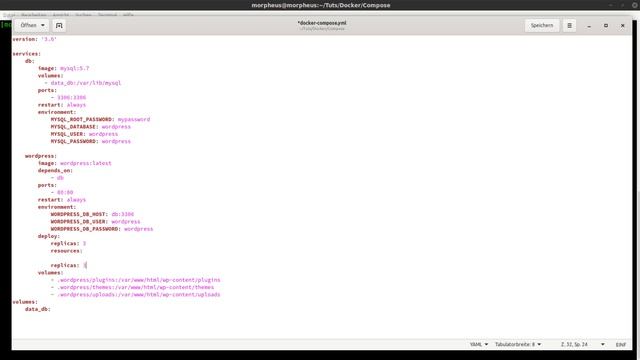640x360 pixels.
Task: Click the *docker-compose.yml title in header
Action: coord(322,23)
